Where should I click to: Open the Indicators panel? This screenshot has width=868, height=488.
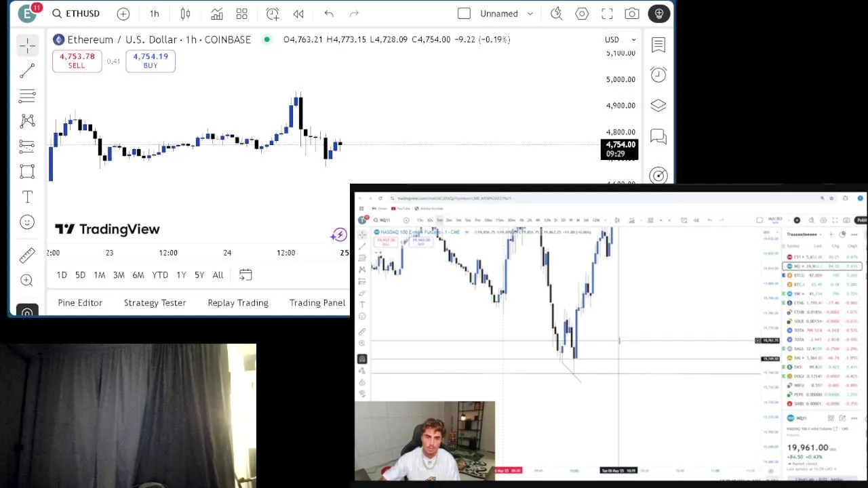216,14
